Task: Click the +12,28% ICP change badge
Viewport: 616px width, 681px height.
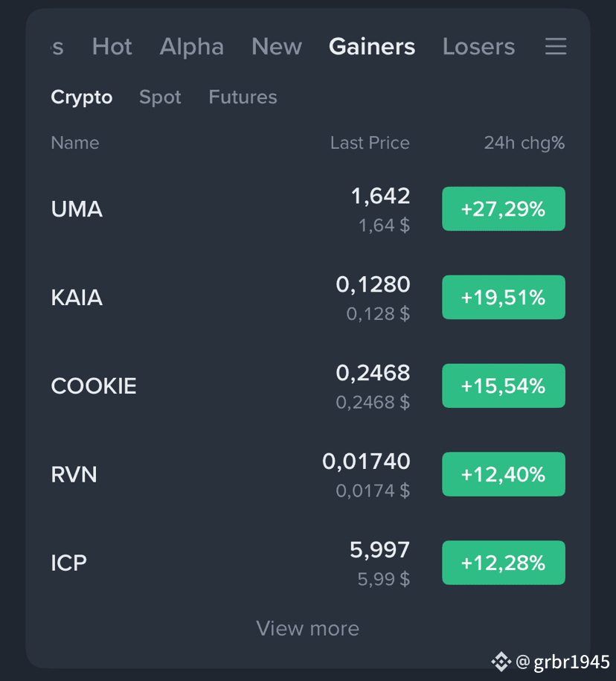Action: (x=504, y=563)
